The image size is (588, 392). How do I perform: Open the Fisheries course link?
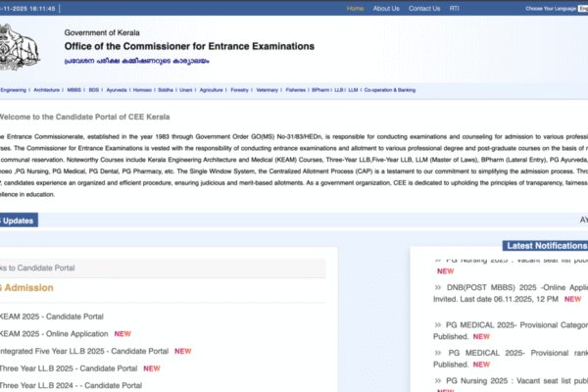point(296,90)
